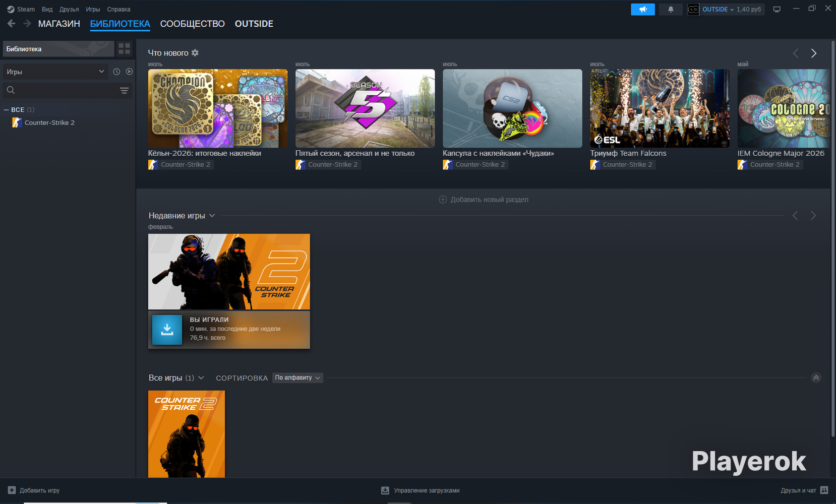Viewport: 836px width, 504px height.
Task: Click the downloads icon in the bottom bar
Action: pos(385,490)
